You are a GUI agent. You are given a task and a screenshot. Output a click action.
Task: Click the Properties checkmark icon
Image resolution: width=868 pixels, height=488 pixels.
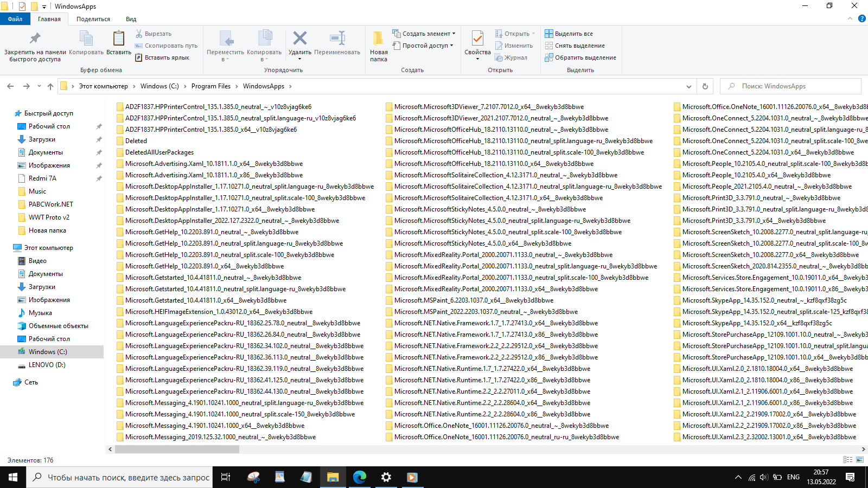(477, 38)
